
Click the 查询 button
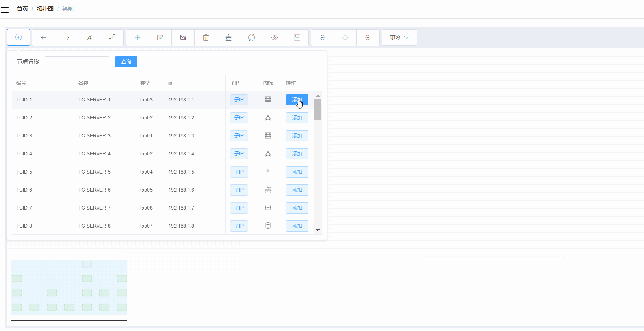coord(126,62)
